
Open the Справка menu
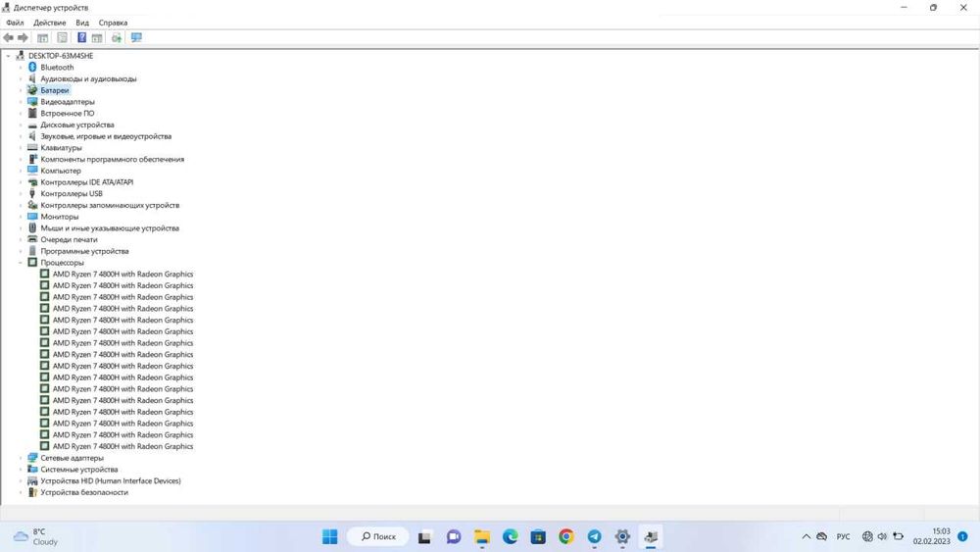point(113,23)
